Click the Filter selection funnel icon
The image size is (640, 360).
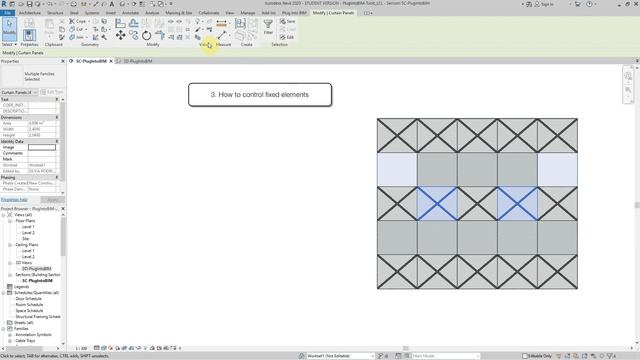pos(268,24)
